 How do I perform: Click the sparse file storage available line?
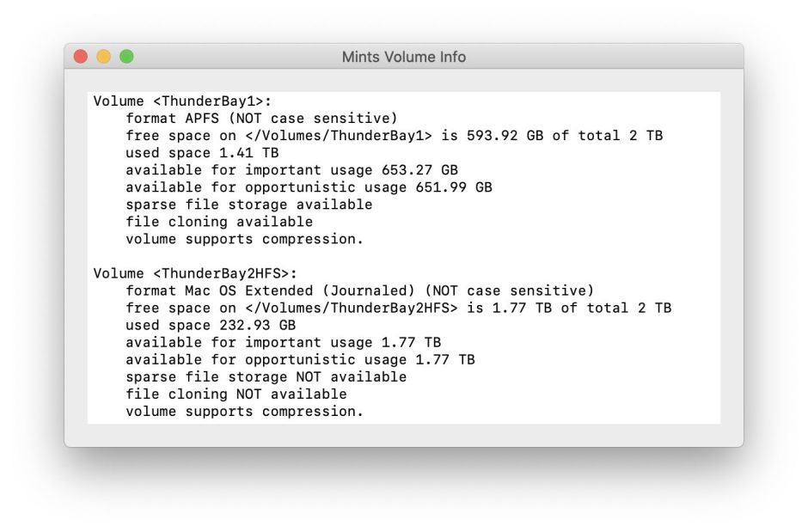pyautogui.click(x=248, y=205)
